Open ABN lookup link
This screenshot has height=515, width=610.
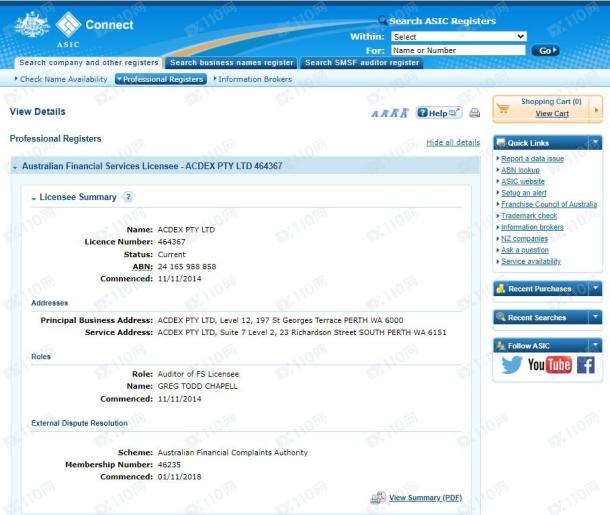coord(520,170)
